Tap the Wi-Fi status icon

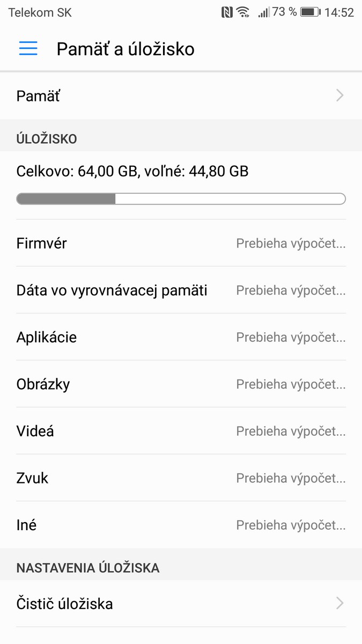coord(243,12)
